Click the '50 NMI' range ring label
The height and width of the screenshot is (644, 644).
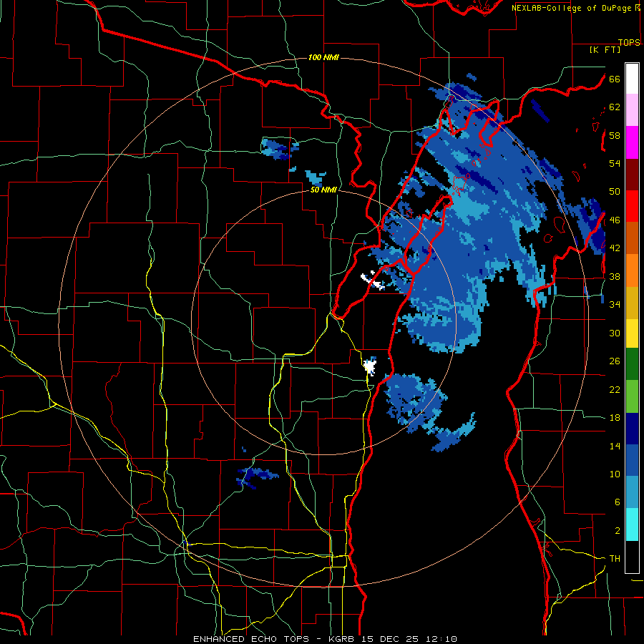323,190
